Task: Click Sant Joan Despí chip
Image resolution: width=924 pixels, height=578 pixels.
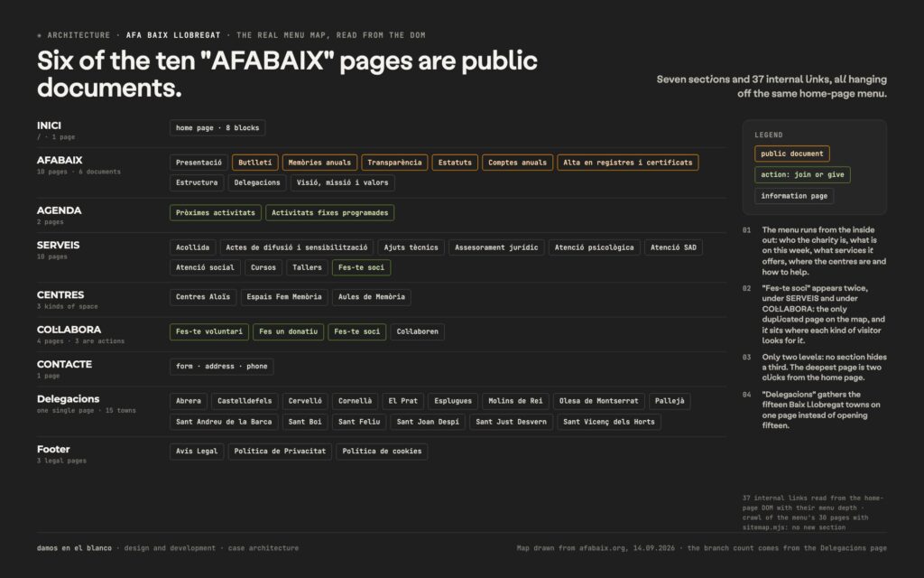Action: coord(428,423)
